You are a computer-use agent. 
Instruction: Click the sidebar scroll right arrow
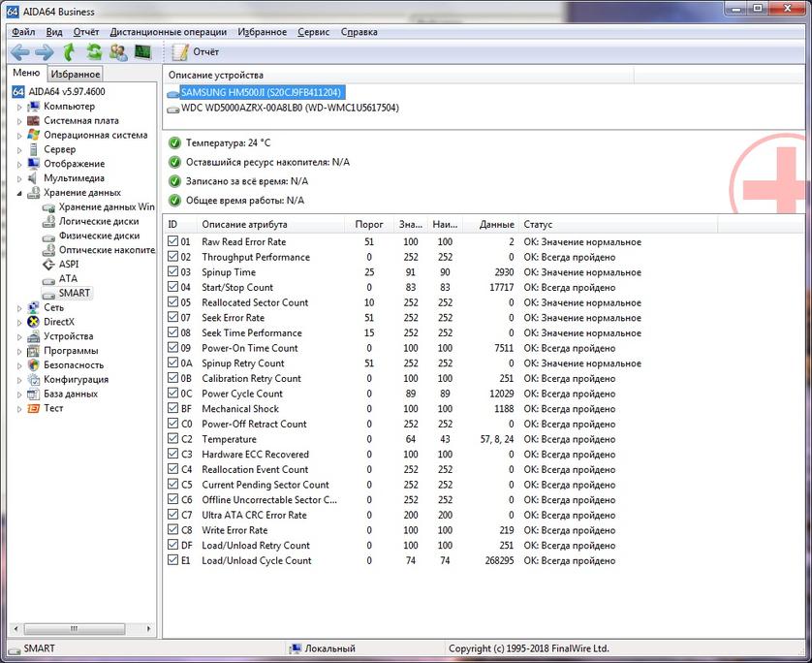(x=148, y=629)
